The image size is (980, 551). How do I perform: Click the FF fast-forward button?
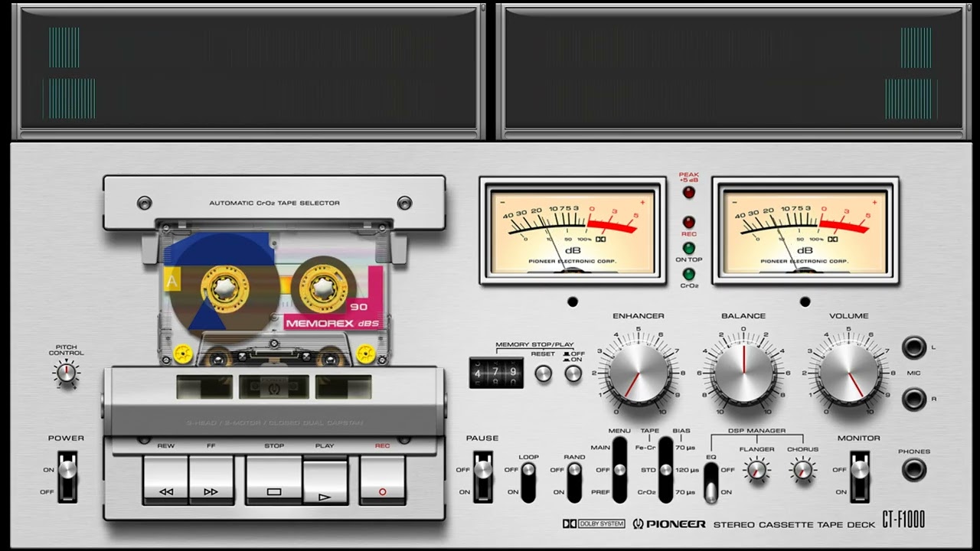(211, 481)
